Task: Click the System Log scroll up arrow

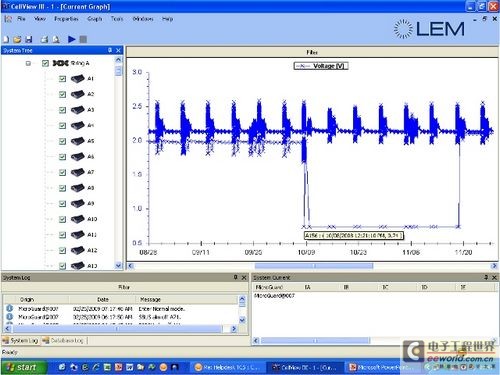Action: coord(242,299)
